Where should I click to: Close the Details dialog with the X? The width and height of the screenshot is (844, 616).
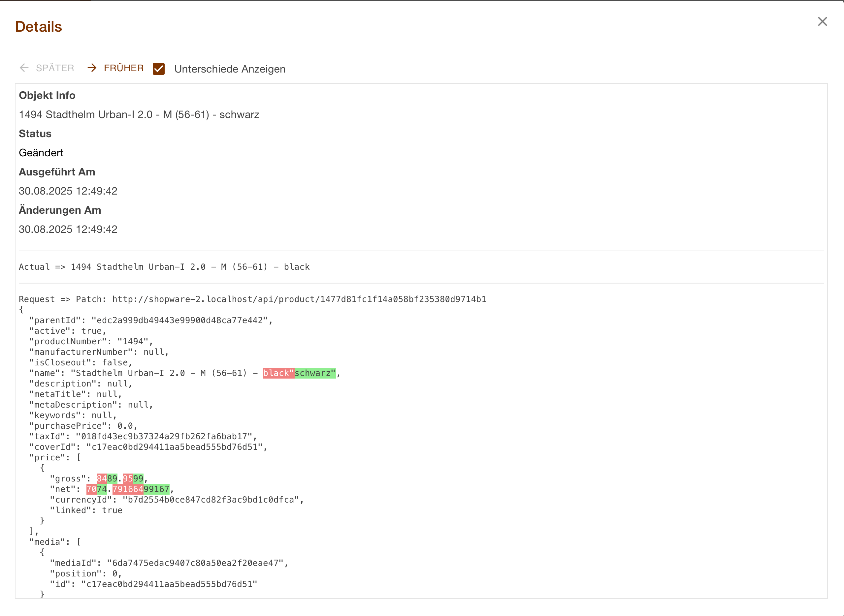pos(822,22)
